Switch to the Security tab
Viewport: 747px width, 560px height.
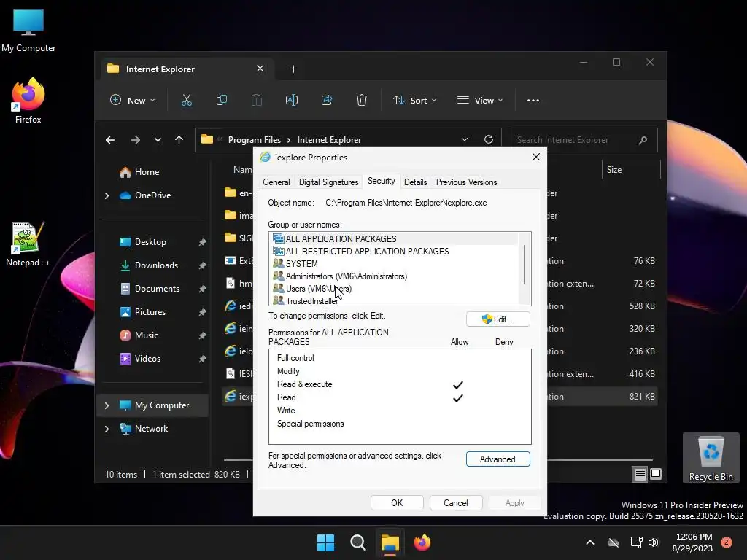click(x=381, y=182)
